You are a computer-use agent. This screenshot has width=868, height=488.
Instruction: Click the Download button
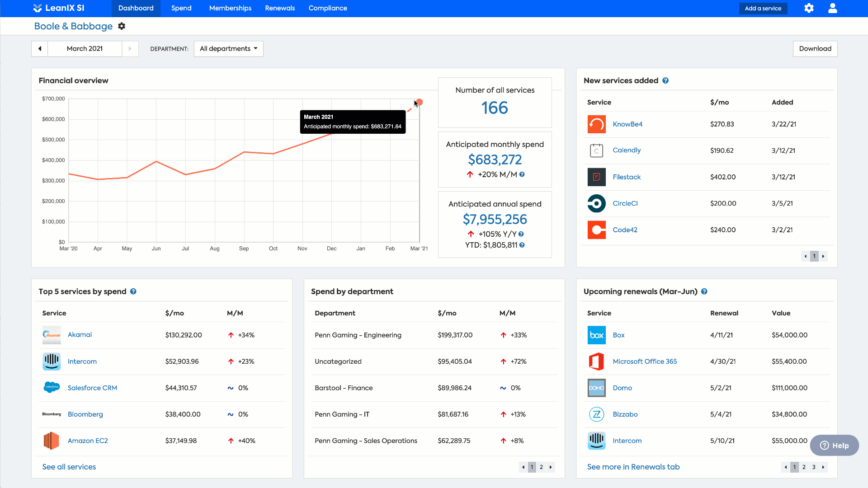point(815,49)
